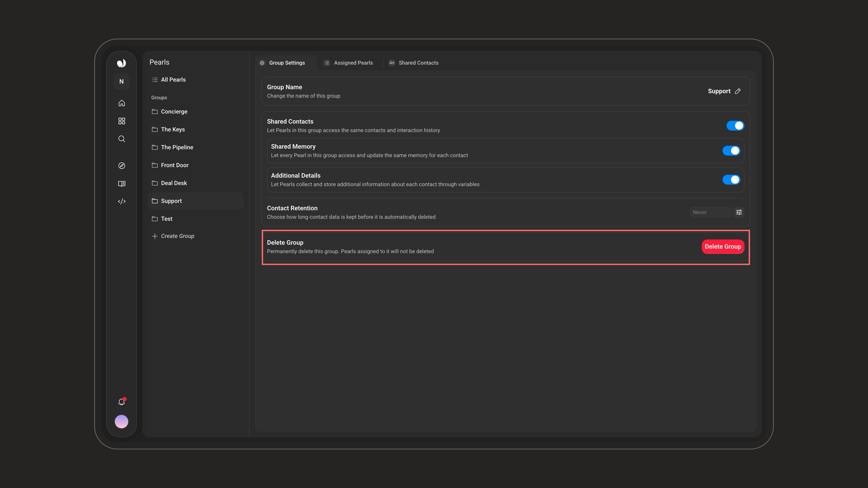Click the Contact Retention heading
This screenshot has height=488, width=868.
292,208
